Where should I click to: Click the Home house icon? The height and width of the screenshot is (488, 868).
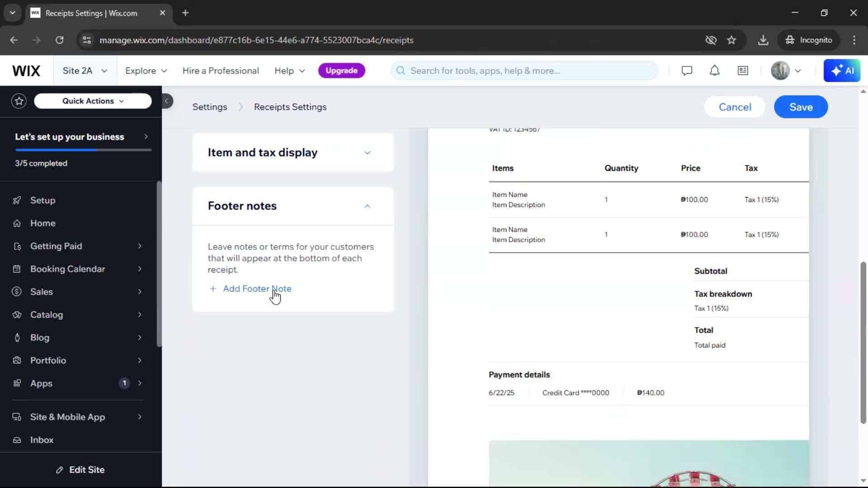(x=17, y=223)
